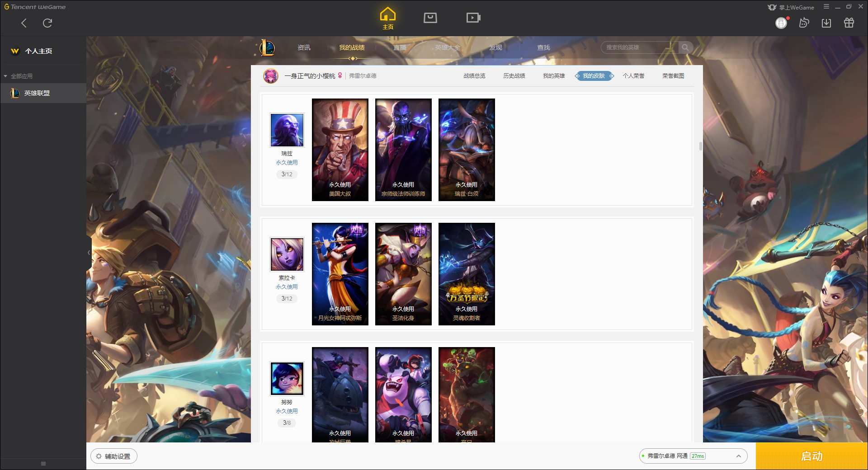Screen dimensions: 868x470
Task: Click 英雄联盟 game icon in sidebar
Action: click(x=15, y=93)
